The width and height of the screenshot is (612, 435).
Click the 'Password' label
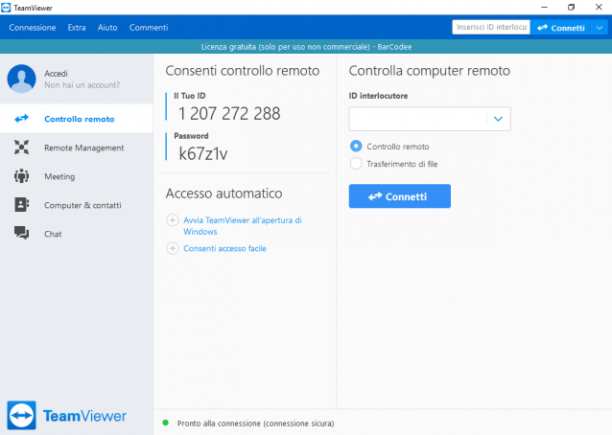(191, 136)
